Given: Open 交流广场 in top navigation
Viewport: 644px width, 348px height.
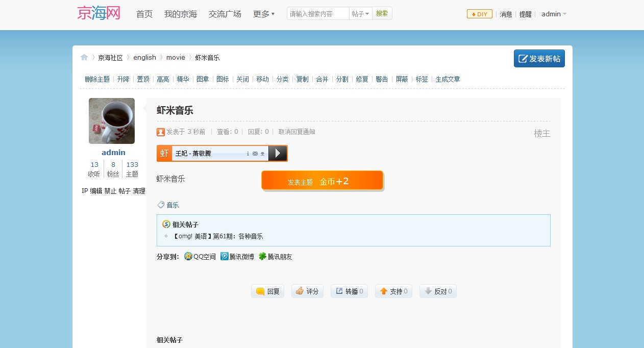Looking at the screenshot, I should click(225, 14).
